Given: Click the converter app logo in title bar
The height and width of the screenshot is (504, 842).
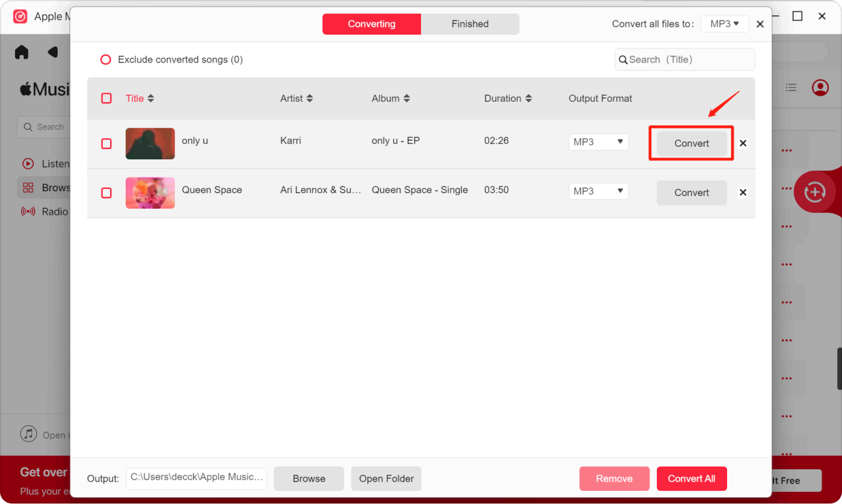Looking at the screenshot, I should 20,16.
